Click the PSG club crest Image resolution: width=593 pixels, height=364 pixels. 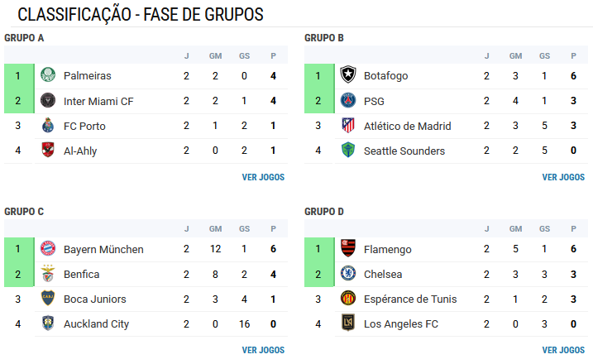click(x=348, y=100)
